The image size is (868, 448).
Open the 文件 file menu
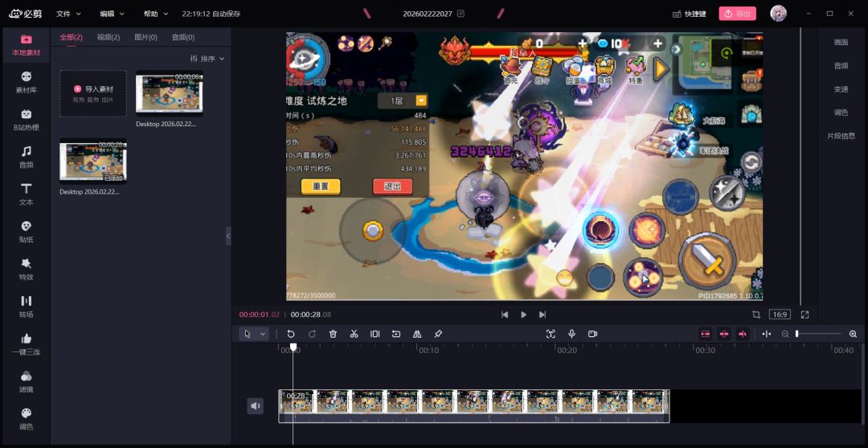(68, 14)
